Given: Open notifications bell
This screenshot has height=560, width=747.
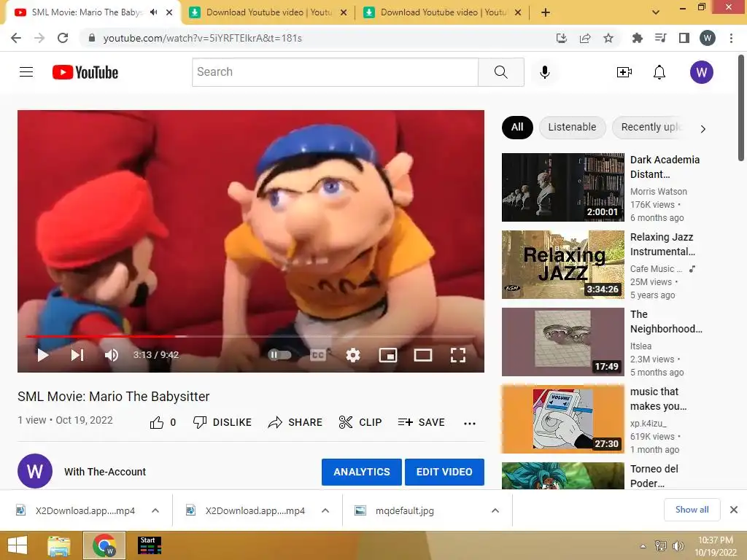Looking at the screenshot, I should 659,72.
